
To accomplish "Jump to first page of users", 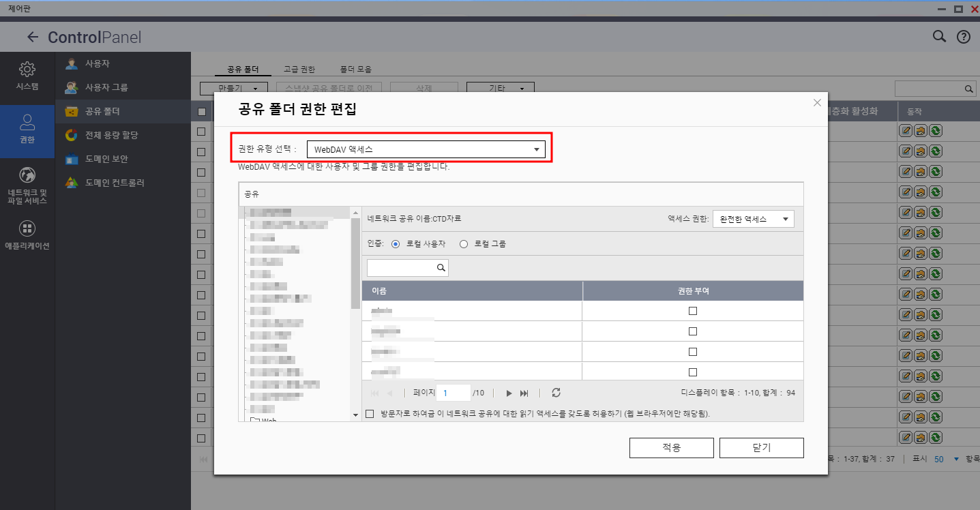I will point(374,393).
